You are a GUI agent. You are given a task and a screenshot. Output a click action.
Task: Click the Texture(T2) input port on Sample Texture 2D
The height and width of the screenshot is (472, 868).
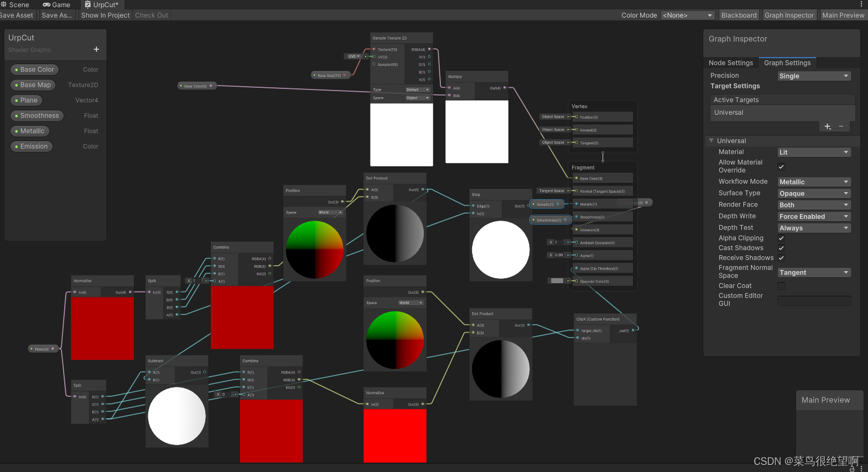pyautogui.click(x=374, y=49)
